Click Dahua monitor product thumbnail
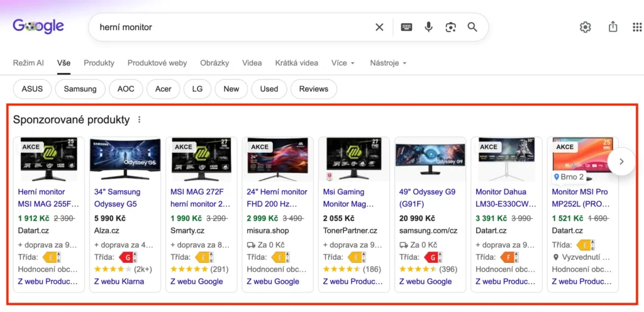Screen dimensions: 644x312 coord(506,159)
